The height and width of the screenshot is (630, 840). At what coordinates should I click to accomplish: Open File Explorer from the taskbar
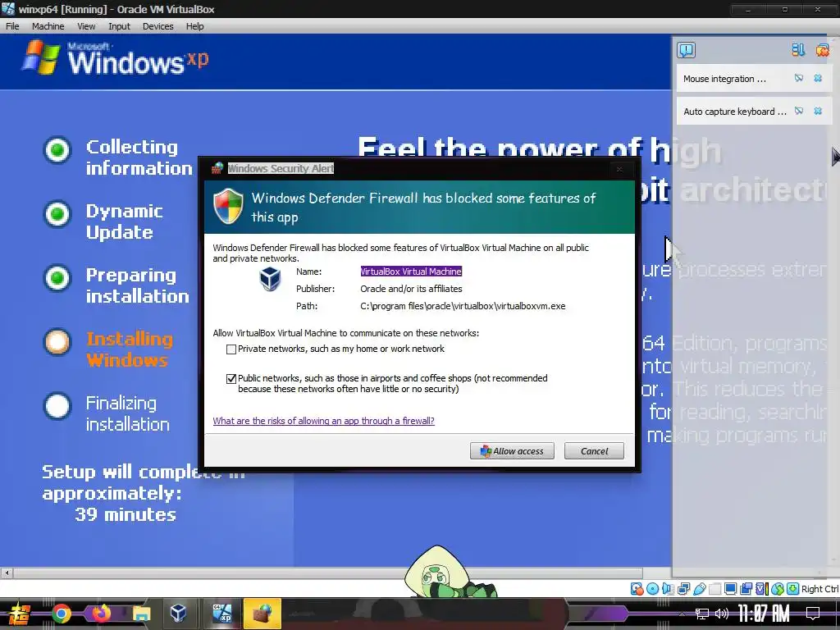pos(141,614)
